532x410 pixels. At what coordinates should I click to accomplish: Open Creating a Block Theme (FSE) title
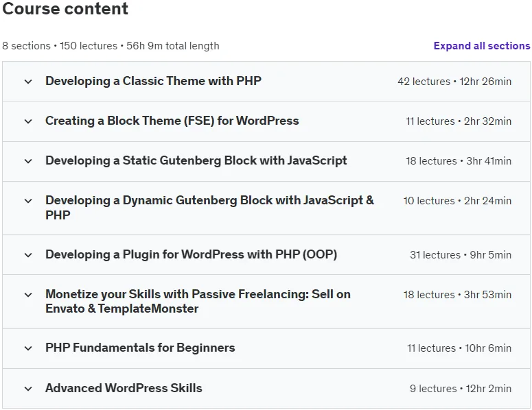pos(172,121)
